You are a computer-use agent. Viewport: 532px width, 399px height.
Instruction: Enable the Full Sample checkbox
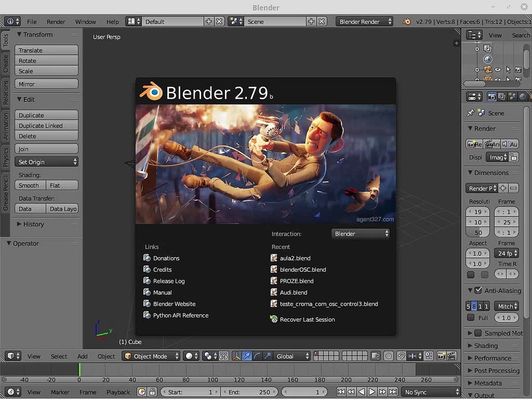pos(470,318)
